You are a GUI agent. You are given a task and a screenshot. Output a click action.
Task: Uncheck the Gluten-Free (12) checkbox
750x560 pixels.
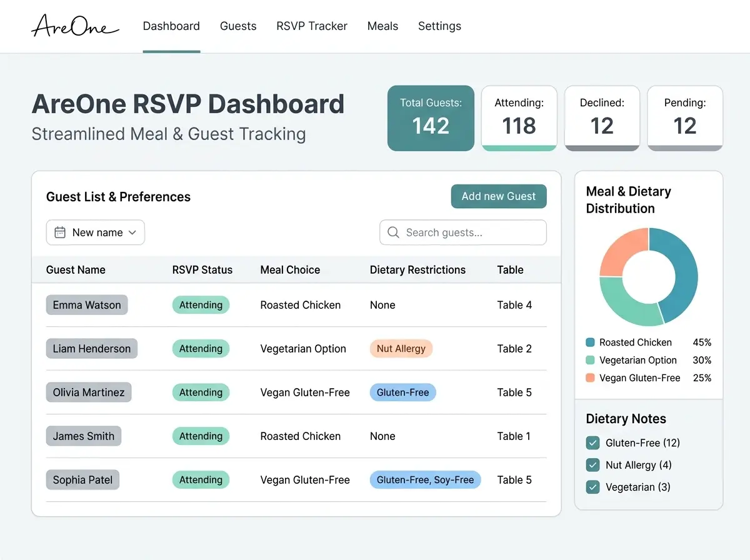(x=592, y=443)
